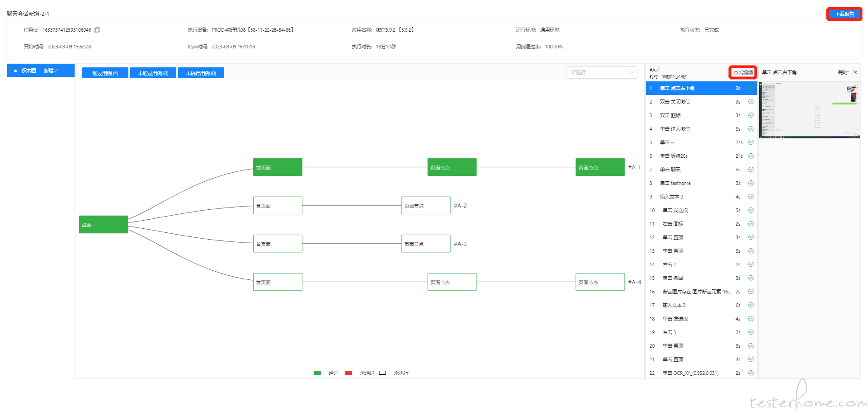868x420 pixels.
Task: Click the pass check icon for step 17 输入文本 3
Action: click(x=750, y=305)
